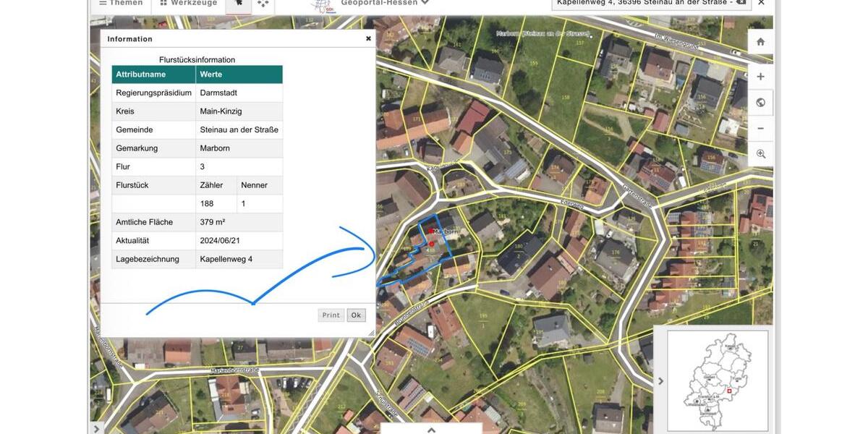Expand the bottom-left sidebar arrow
The width and height of the screenshot is (868, 434).
coord(97,428)
